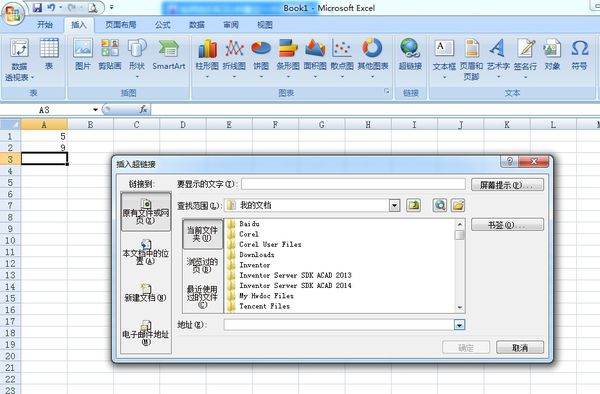Select link to place in this document

[145, 252]
